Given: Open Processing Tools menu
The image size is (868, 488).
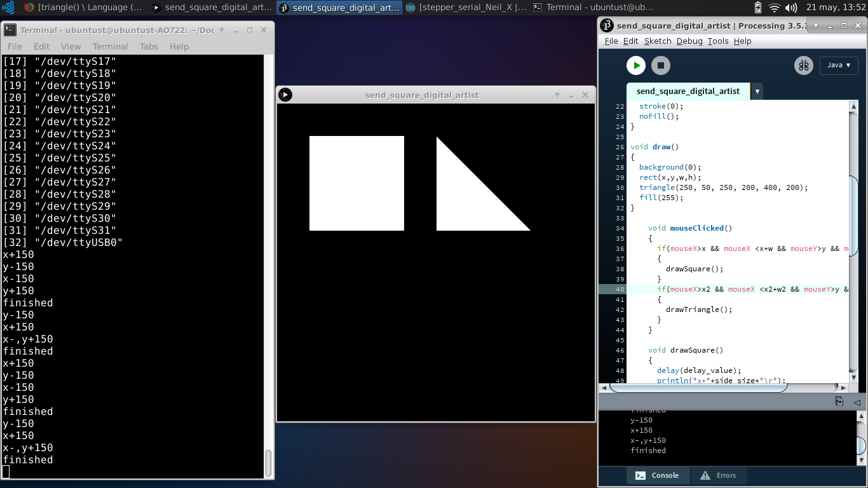Looking at the screenshot, I should (718, 41).
